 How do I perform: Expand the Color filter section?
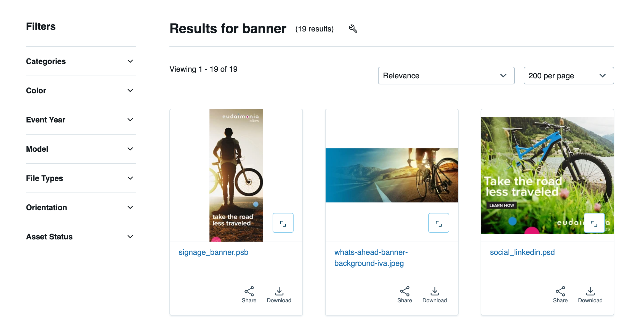(x=81, y=90)
